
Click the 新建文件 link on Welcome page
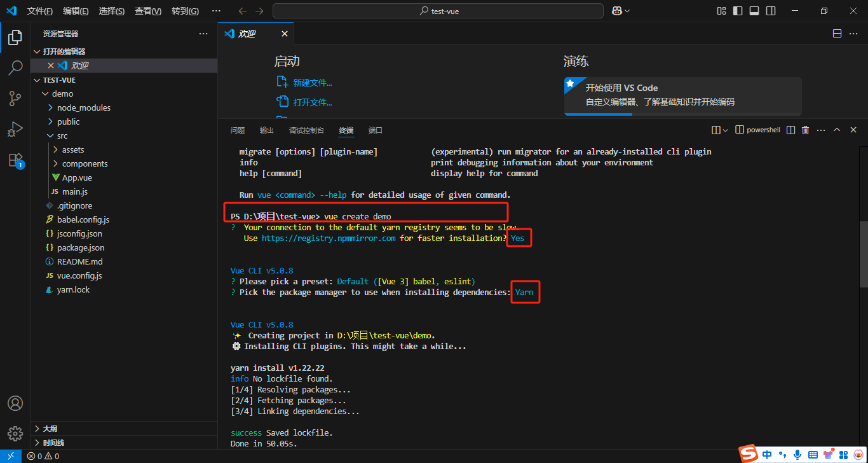[x=311, y=81]
